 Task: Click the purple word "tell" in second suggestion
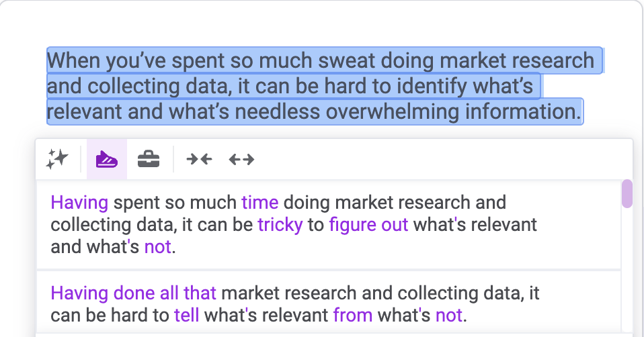coord(186,316)
